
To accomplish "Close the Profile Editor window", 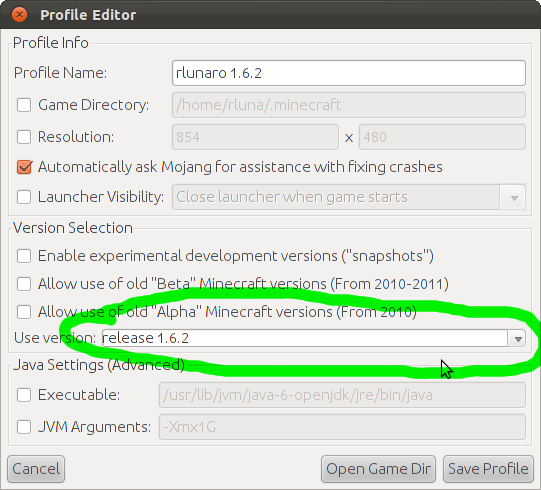I will pyautogui.click(x=19, y=14).
